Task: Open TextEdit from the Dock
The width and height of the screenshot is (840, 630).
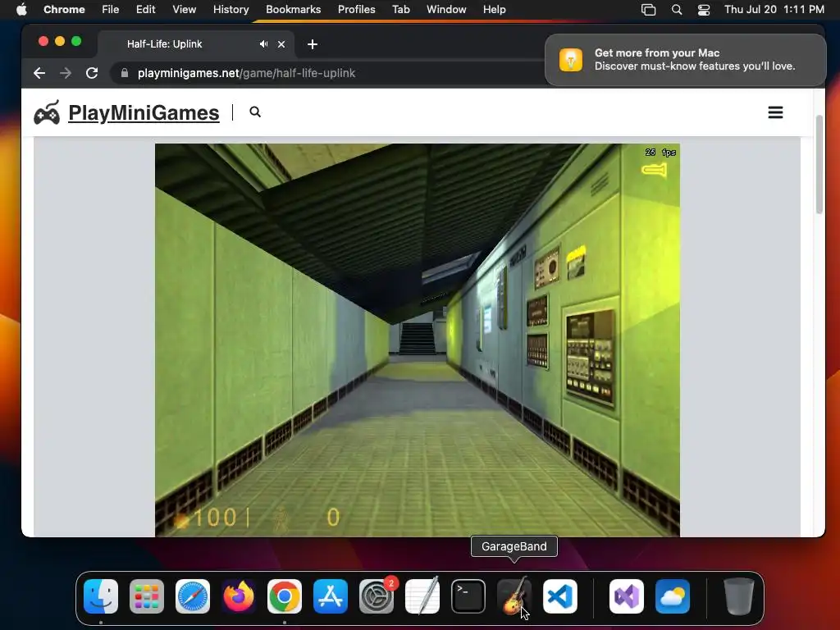Action: [422, 596]
